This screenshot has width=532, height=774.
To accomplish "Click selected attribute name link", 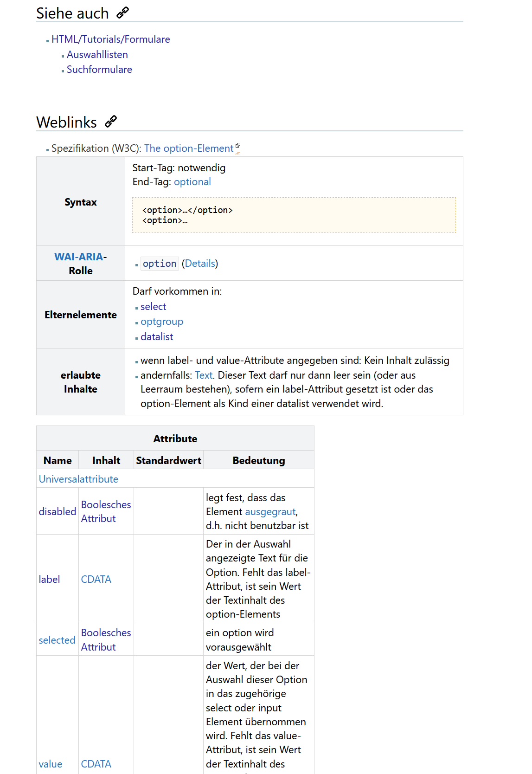I will click(57, 640).
